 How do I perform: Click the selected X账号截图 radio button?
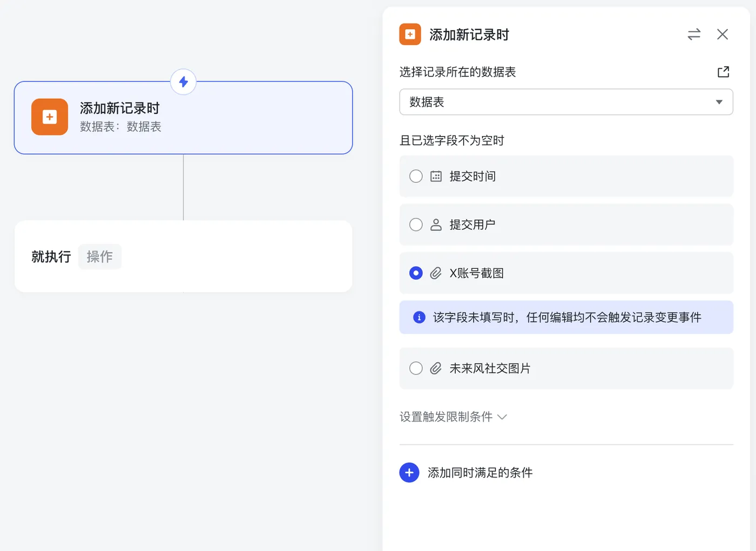[416, 273]
